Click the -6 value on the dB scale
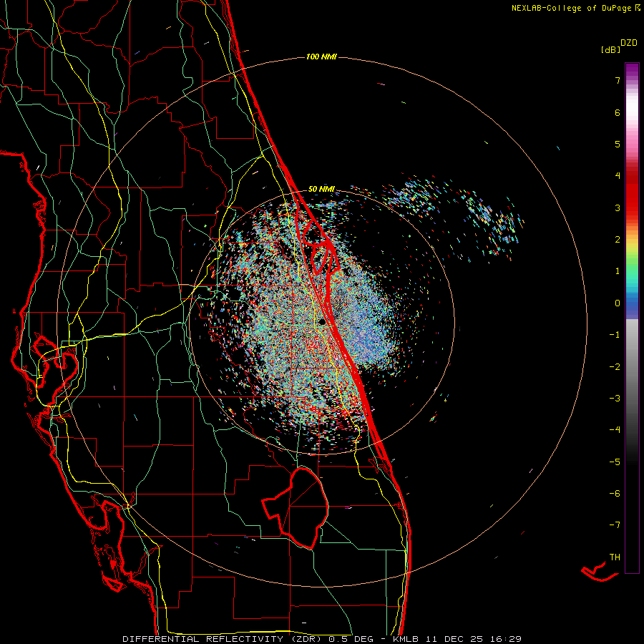 (x=615, y=494)
